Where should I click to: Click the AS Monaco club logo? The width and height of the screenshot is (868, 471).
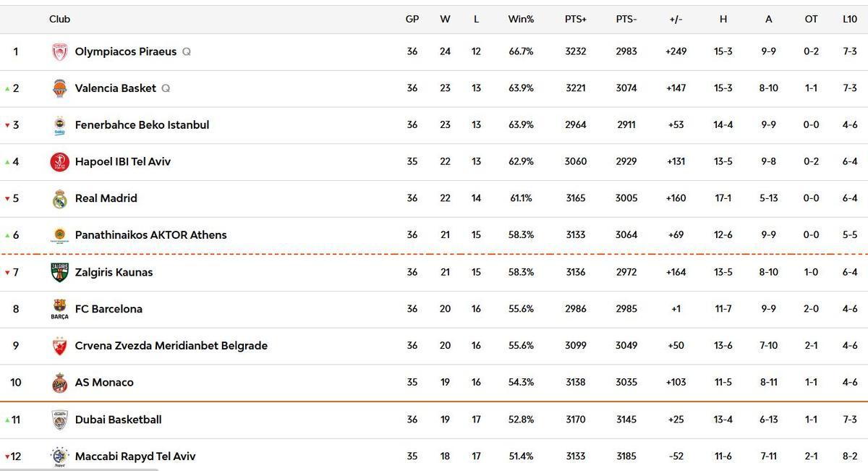[x=61, y=382]
